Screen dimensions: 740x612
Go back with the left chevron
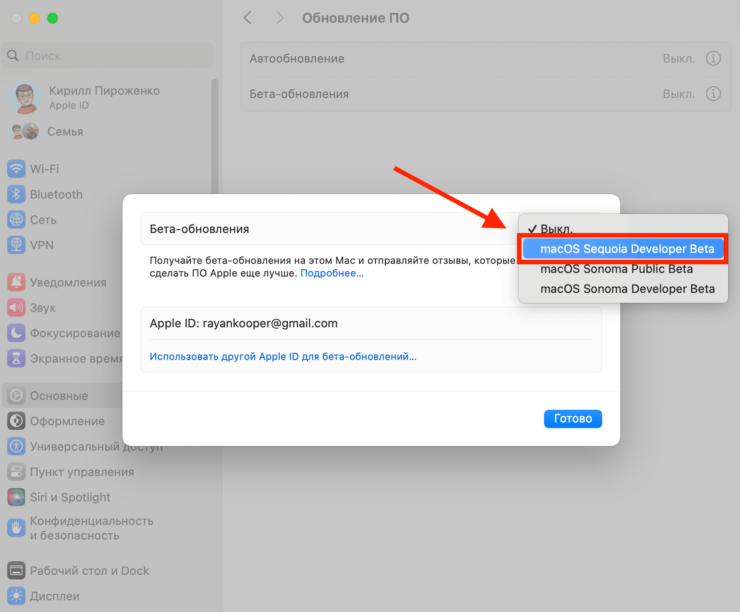point(247,18)
